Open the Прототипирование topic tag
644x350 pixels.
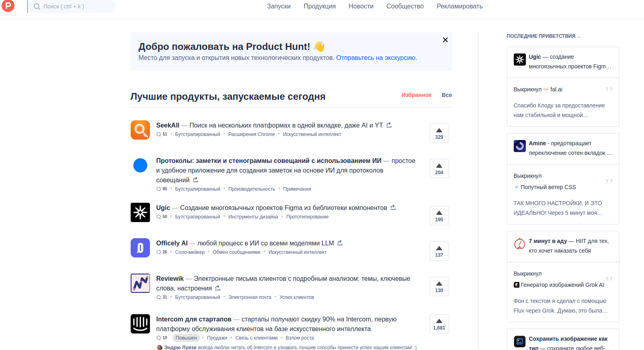pos(307,217)
